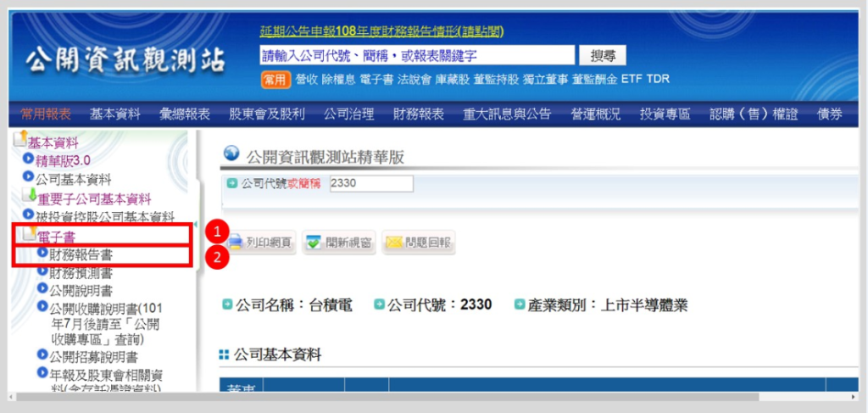Open the 基本資料 navigation menu
This screenshot has width=868, height=413.
pos(115,114)
